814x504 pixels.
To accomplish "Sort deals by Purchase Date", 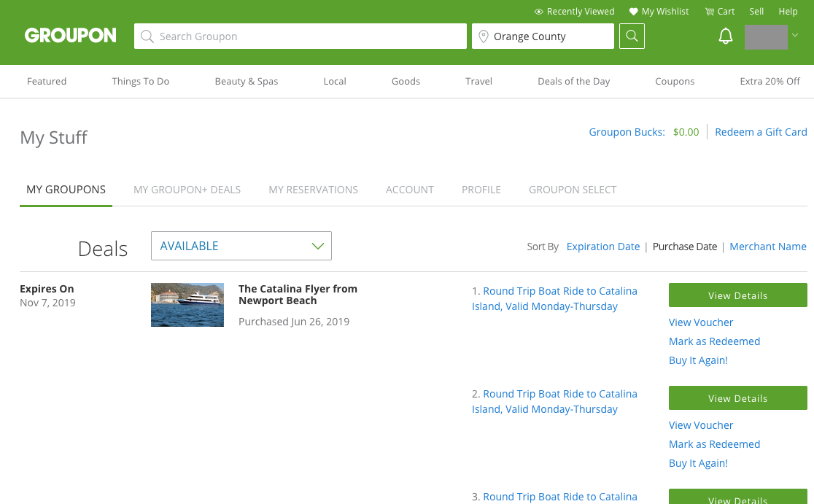I will (x=685, y=247).
